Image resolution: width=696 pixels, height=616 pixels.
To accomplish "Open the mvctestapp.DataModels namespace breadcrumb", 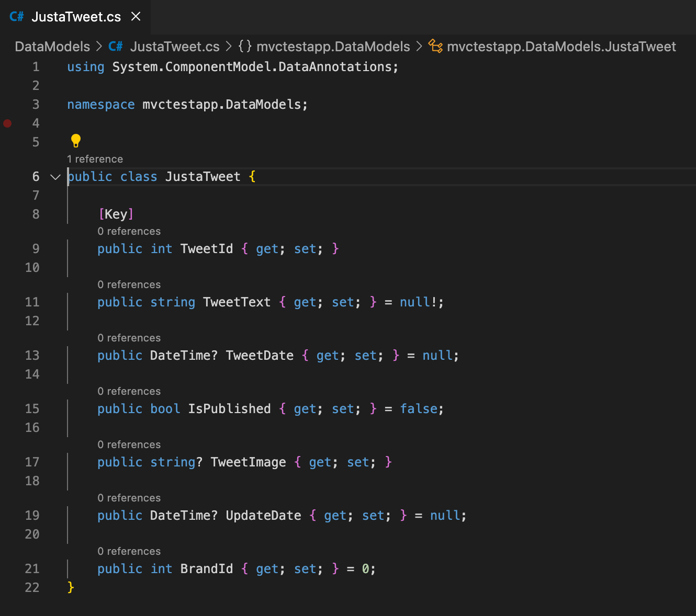I will tap(333, 47).
